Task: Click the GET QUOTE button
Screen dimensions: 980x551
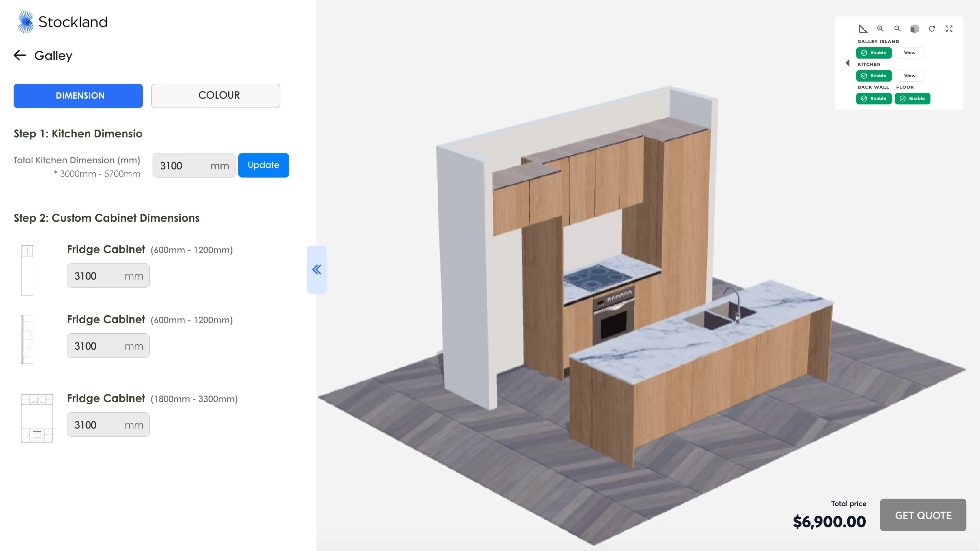Action: point(922,515)
